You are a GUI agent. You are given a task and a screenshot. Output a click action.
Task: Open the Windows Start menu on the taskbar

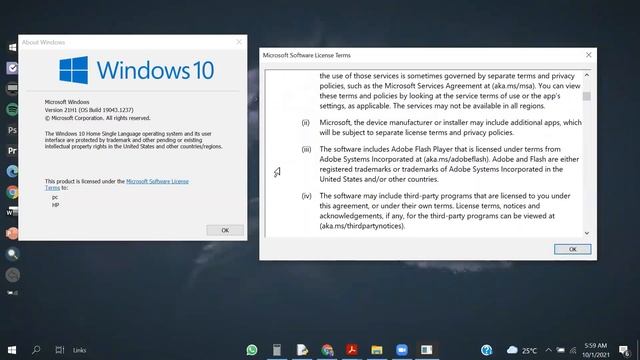tap(12, 350)
